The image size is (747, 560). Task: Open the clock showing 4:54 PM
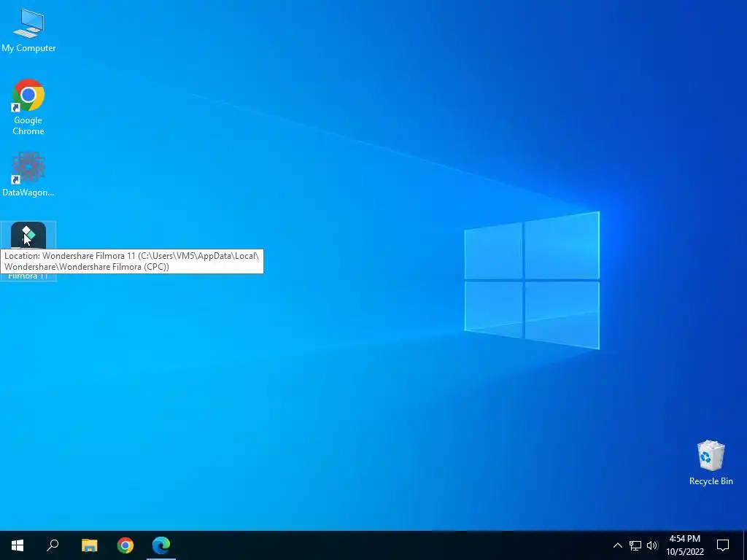pyautogui.click(x=684, y=545)
